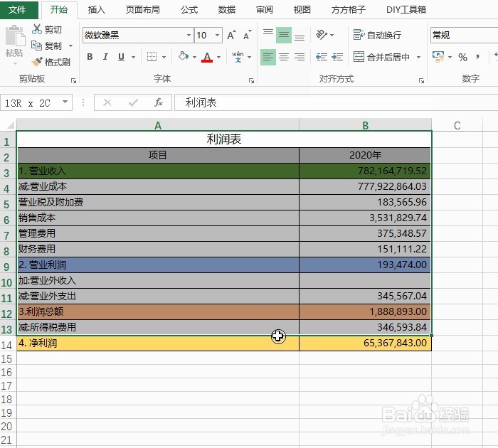Image resolution: width=498 pixels, height=448 pixels.
Task: Decrease font size with small A
Action: (247, 35)
